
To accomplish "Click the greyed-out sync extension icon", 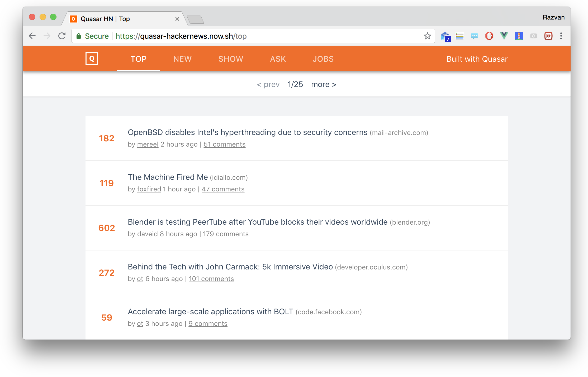I will (x=534, y=36).
